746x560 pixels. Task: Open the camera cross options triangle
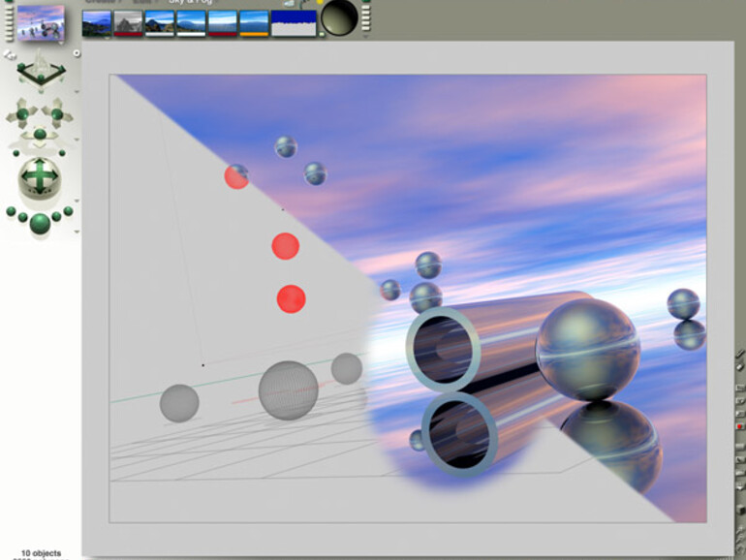[x=77, y=140]
